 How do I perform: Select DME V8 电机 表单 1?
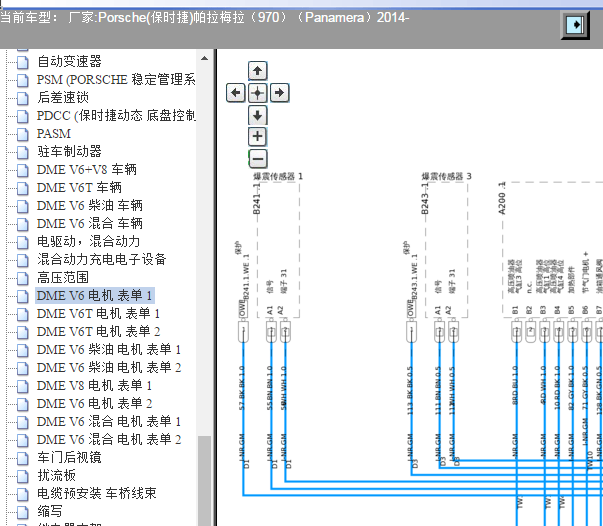pos(94,386)
